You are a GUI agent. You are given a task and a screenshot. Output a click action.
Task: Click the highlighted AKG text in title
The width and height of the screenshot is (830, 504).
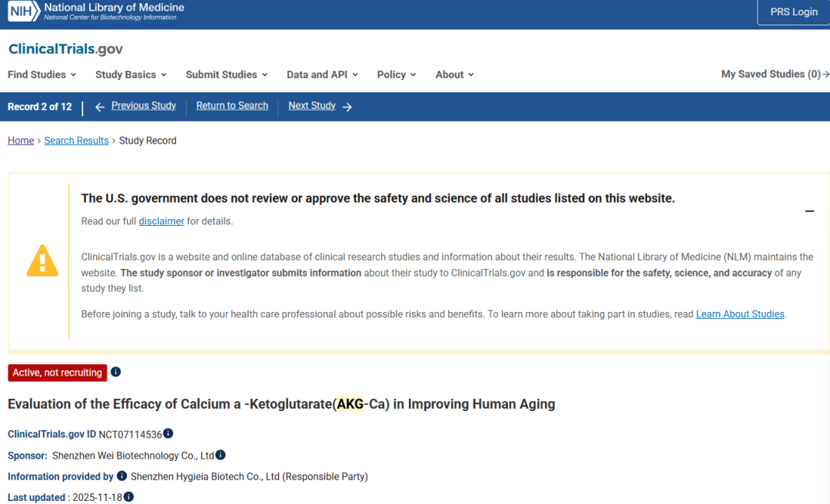click(x=350, y=404)
